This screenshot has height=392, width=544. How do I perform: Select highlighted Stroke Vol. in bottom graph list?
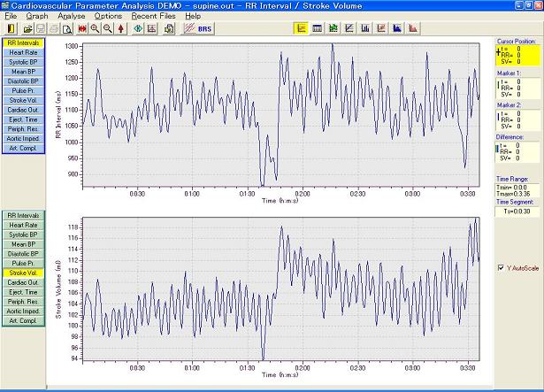pos(23,273)
